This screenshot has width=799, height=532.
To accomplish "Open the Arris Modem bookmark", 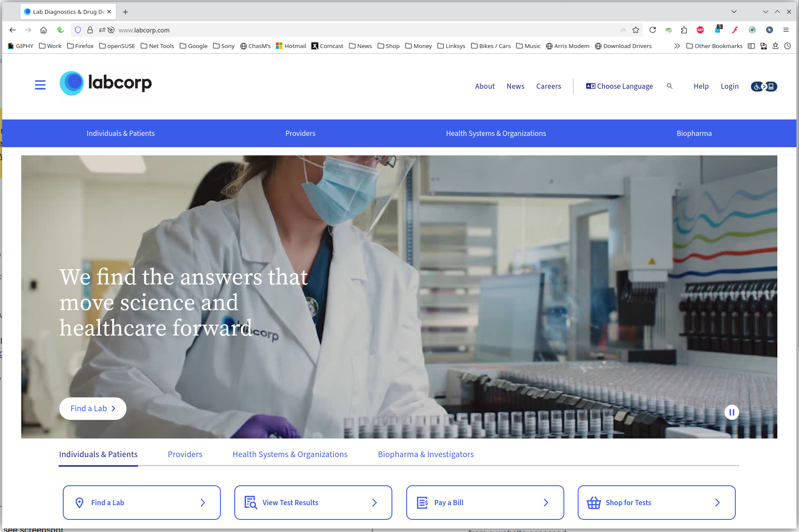I will [x=567, y=46].
